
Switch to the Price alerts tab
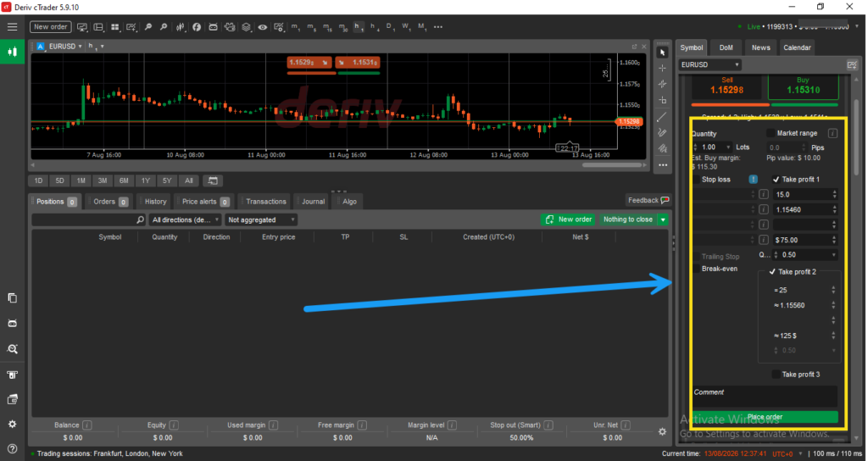click(204, 202)
